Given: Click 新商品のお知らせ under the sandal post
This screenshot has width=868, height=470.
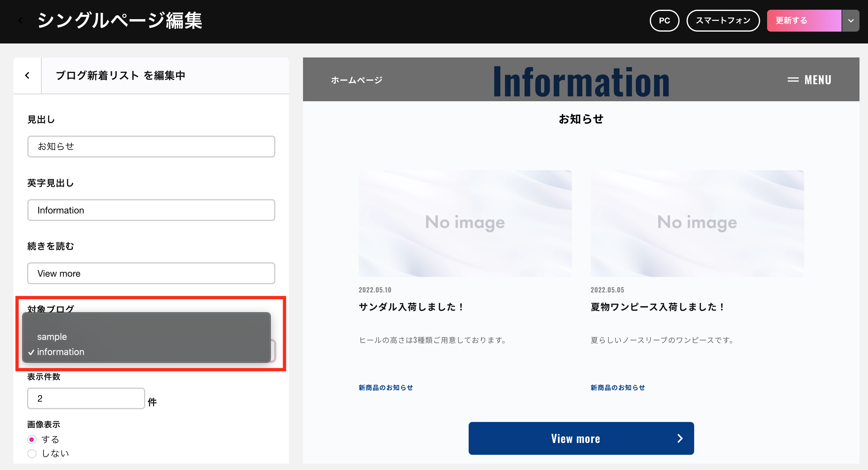Looking at the screenshot, I should [x=386, y=388].
